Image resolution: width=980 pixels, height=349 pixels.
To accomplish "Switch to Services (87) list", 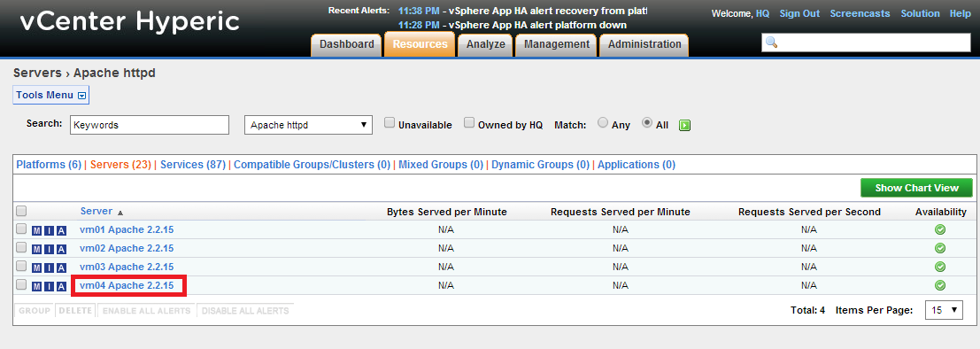I will point(192,165).
